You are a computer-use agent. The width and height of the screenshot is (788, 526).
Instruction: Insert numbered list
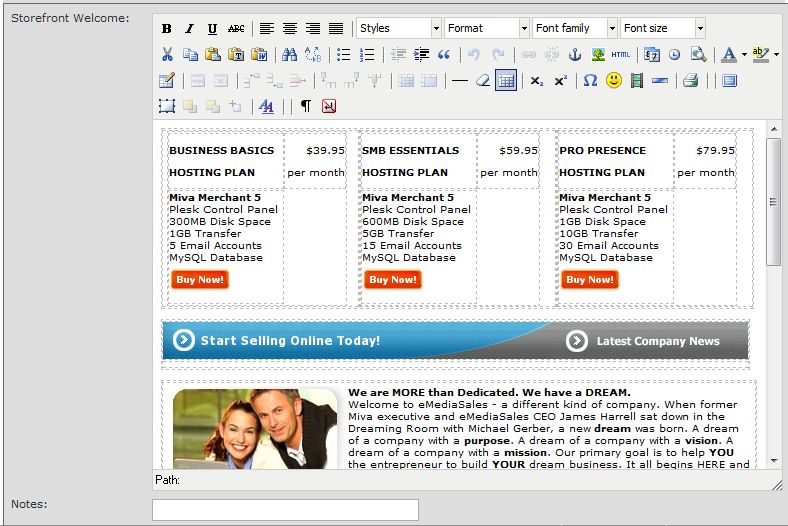pos(367,54)
